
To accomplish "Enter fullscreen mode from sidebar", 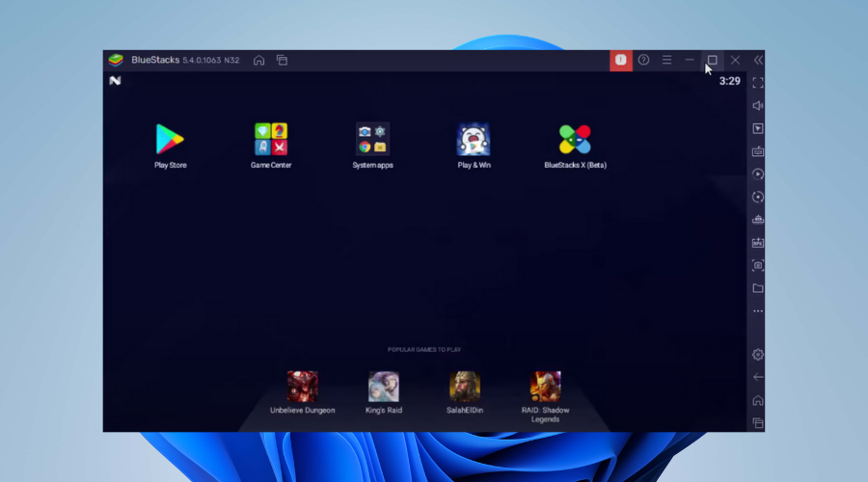I will [758, 83].
